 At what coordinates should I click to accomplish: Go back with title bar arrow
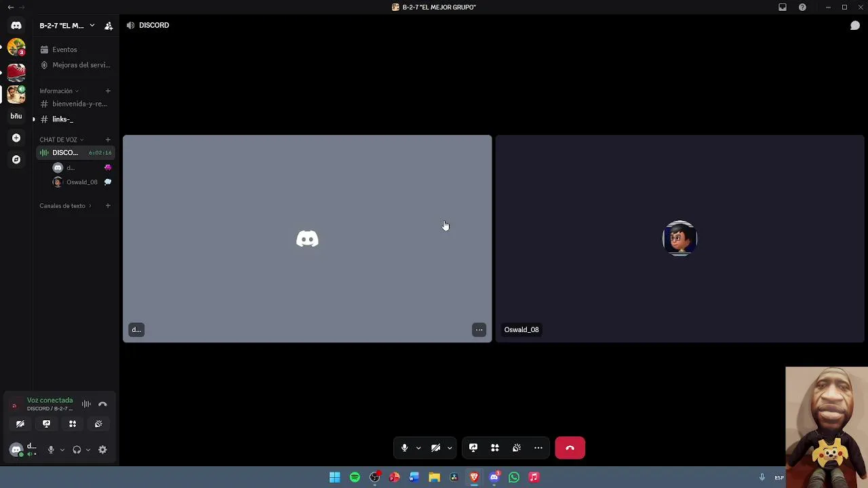10,7
